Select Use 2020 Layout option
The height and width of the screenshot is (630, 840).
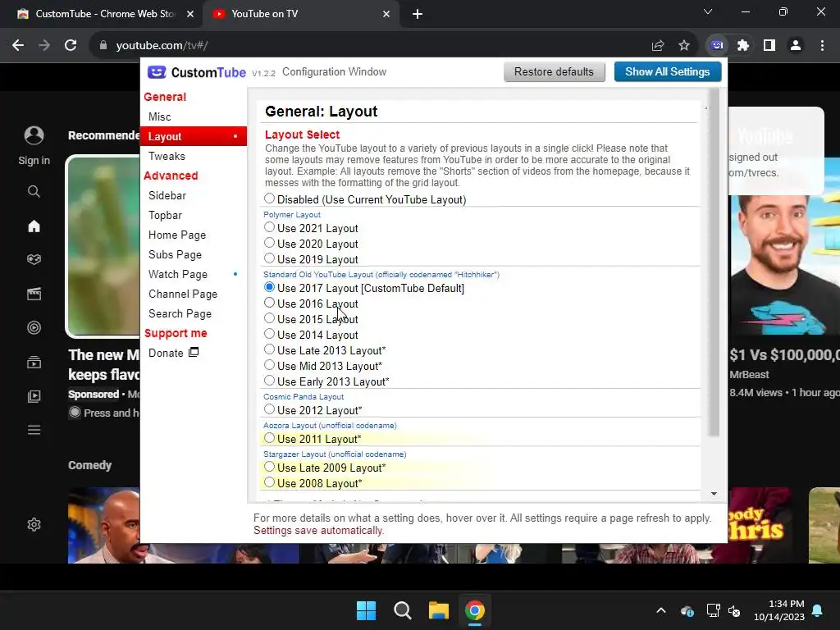click(269, 243)
